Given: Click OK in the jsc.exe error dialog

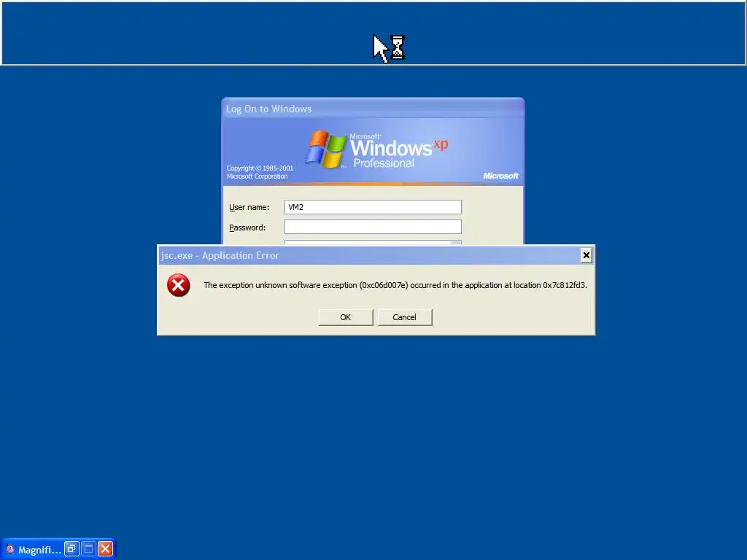Looking at the screenshot, I should coord(345,317).
